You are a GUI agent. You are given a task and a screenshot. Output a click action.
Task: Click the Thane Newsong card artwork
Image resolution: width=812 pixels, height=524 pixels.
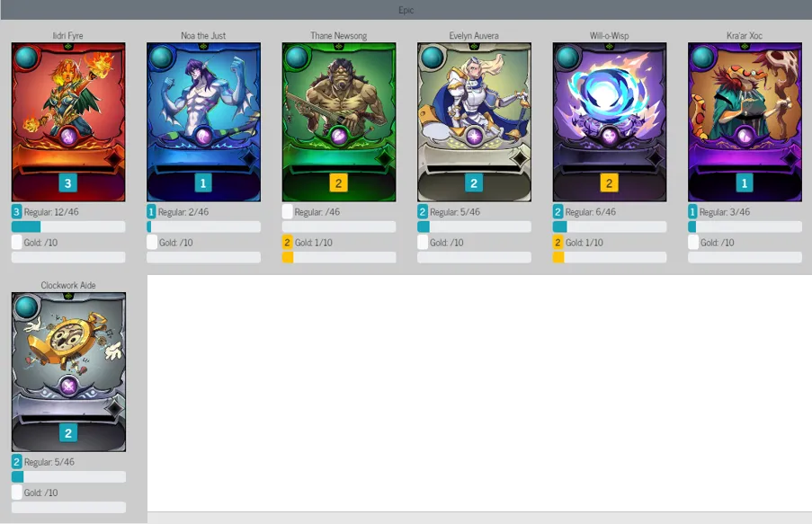click(339, 122)
